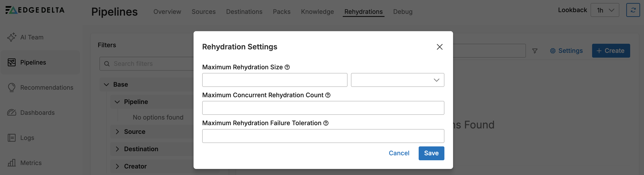
Task: Switch to the Sources tab
Action: pyautogui.click(x=203, y=11)
